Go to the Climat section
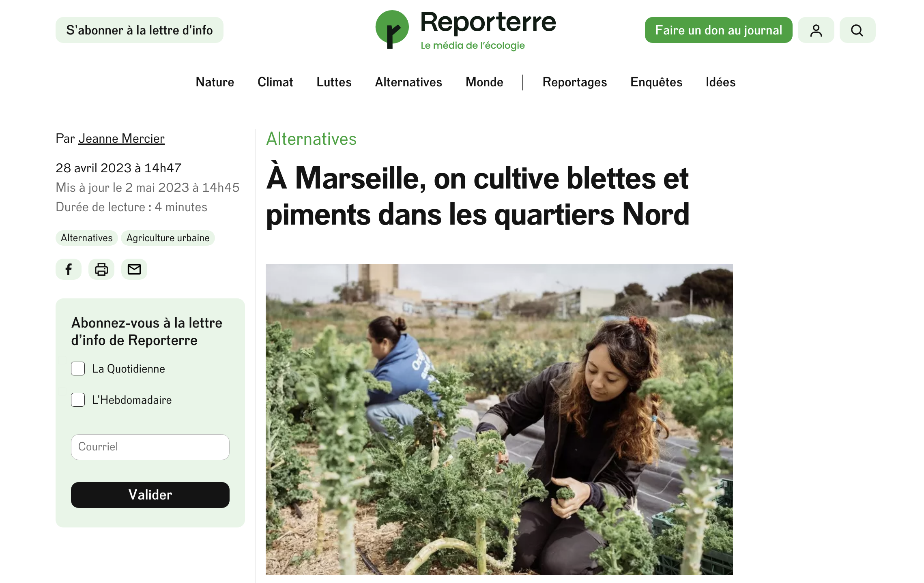 coord(275,82)
